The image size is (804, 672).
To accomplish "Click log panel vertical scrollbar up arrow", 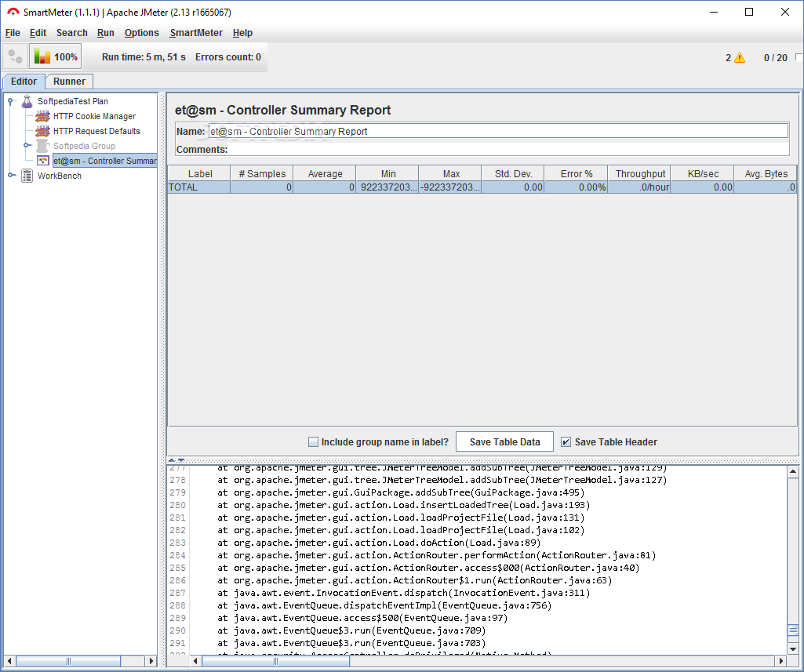I will coord(793,471).
